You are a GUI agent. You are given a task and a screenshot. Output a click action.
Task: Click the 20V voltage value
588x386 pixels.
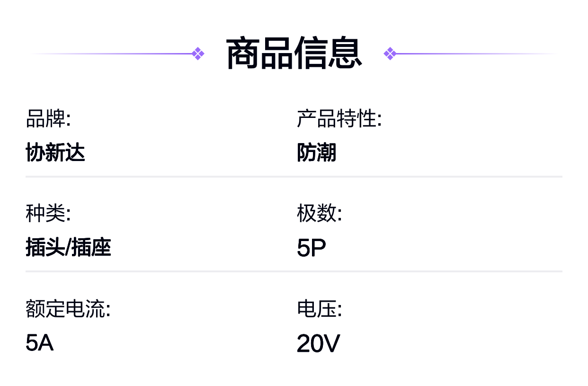click(318, 344)
